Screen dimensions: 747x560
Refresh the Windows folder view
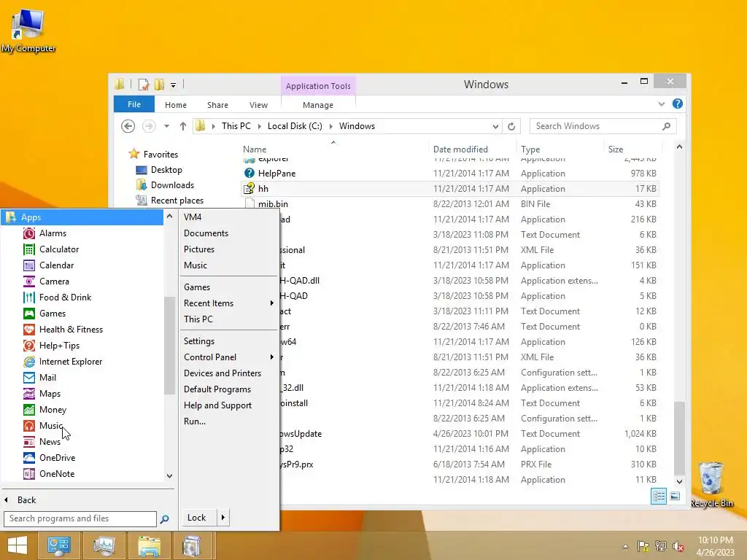tap(511, 126)
